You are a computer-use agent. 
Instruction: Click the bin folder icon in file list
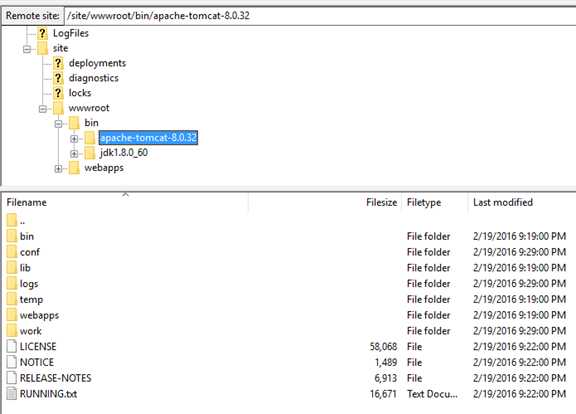click(12, 236)
